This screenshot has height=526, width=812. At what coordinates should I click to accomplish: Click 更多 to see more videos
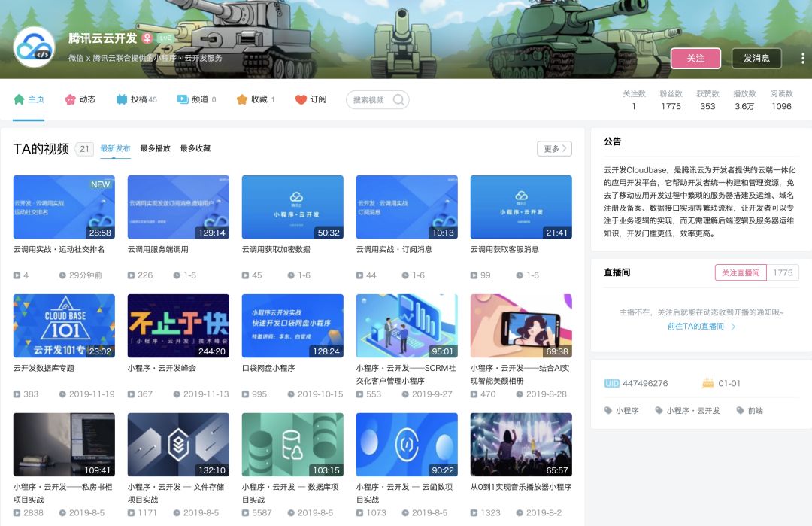[x=554, y=149]
